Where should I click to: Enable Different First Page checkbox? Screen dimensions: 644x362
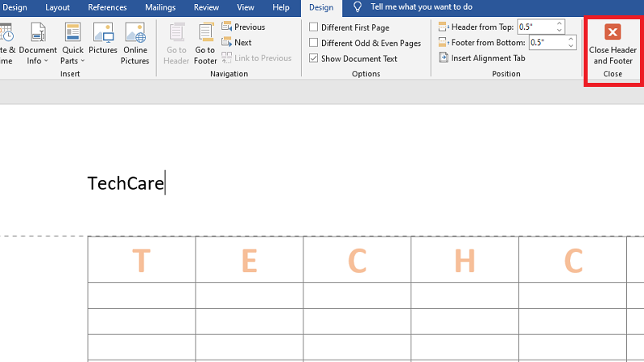[314, 27]
